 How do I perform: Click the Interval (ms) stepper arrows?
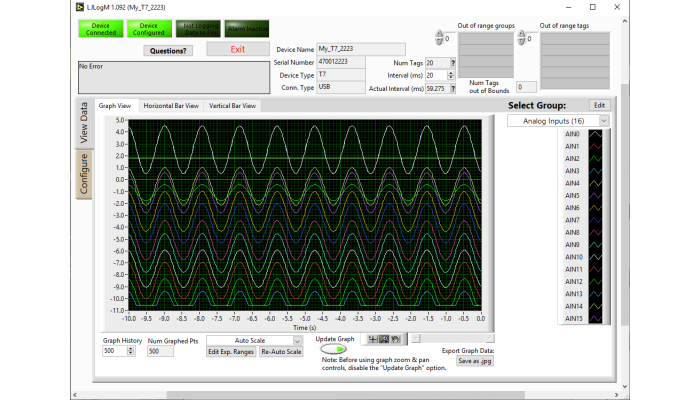pos(450,75)
